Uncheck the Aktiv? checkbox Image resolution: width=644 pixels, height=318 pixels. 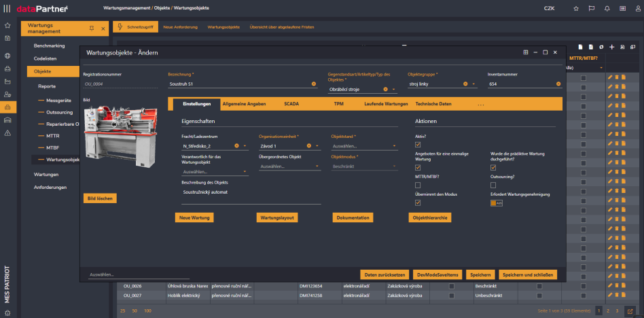[418, 144]
